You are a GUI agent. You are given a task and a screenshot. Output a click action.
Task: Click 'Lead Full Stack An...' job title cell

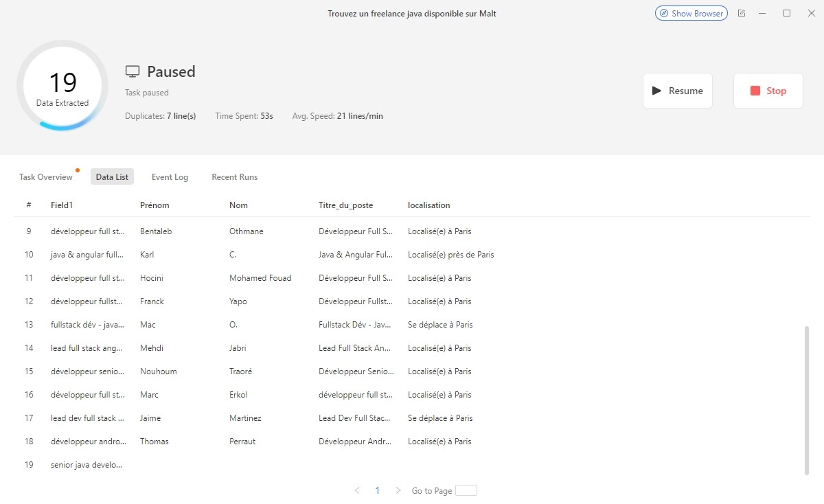coord(356,348)
